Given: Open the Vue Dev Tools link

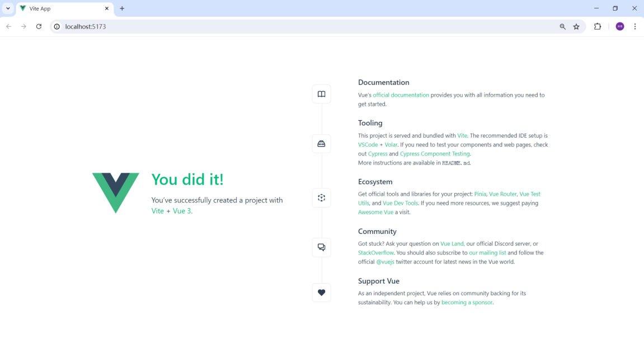Looking at the screenshot, I should [400, 203].
